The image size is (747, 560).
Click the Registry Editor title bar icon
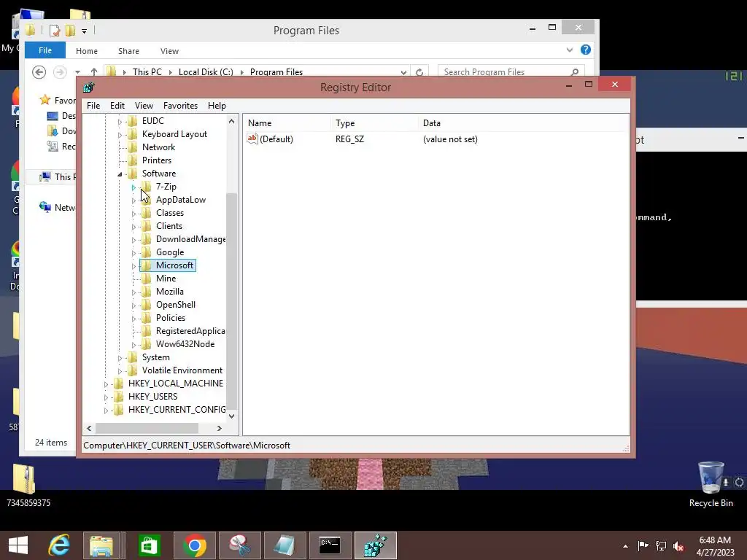click(x=88, y=87)
